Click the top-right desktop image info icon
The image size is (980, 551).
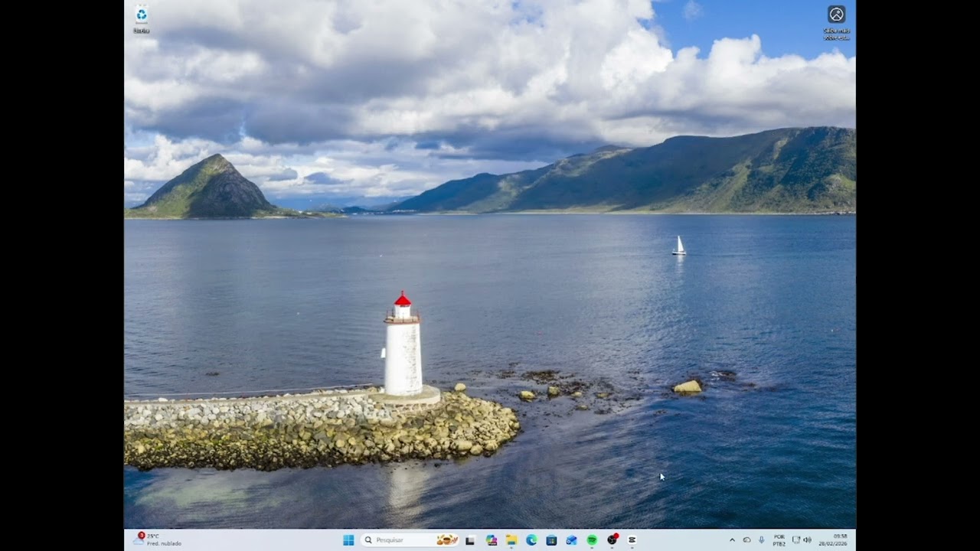click(837, 22)
